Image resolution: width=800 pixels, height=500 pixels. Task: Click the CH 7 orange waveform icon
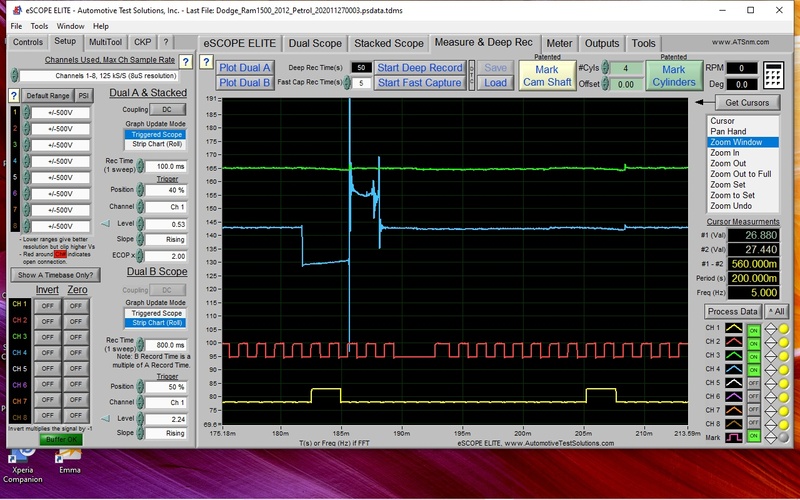(x=734, y=410)
